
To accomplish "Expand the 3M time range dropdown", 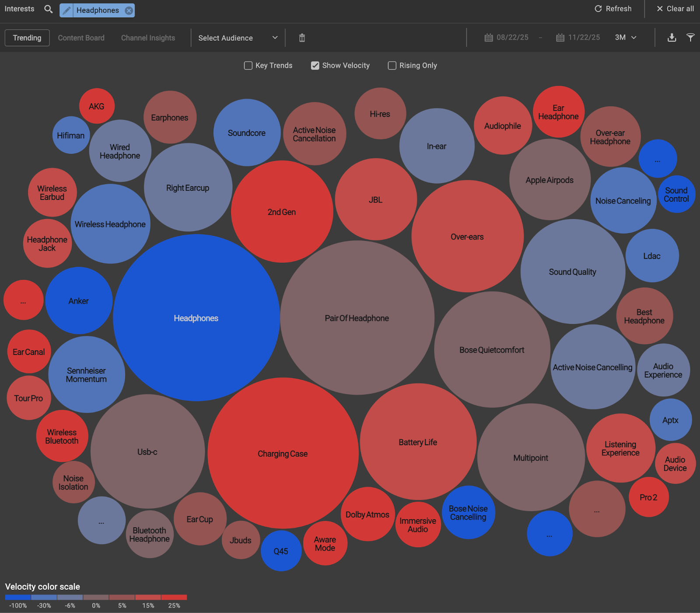I will click(x=625, y=38).
